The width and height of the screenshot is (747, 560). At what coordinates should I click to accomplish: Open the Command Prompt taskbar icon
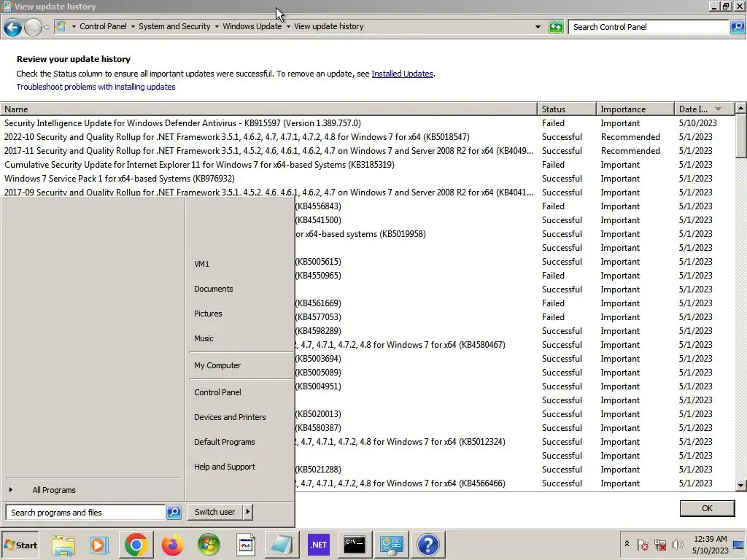(x=355, y=545)
